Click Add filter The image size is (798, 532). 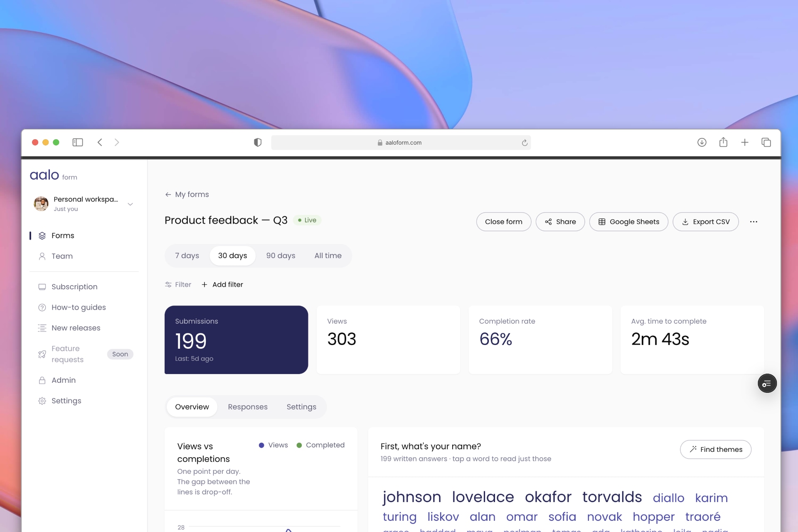coord(222,285)
